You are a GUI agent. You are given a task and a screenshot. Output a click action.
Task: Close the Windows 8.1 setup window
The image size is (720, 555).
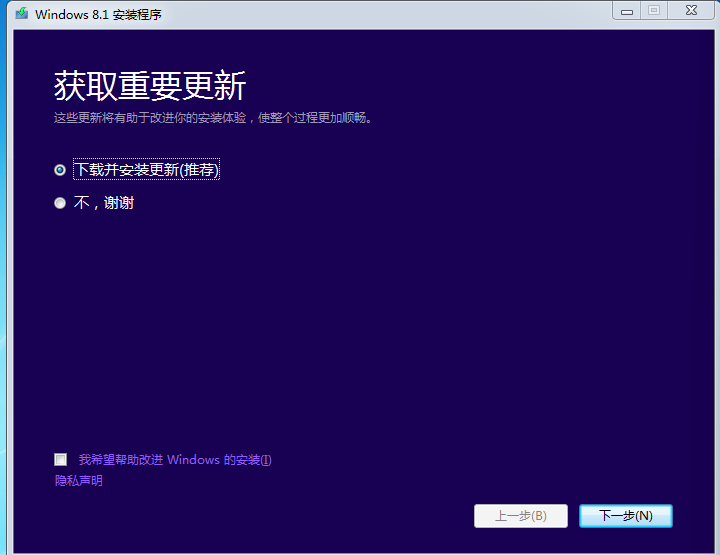[690, 10]
